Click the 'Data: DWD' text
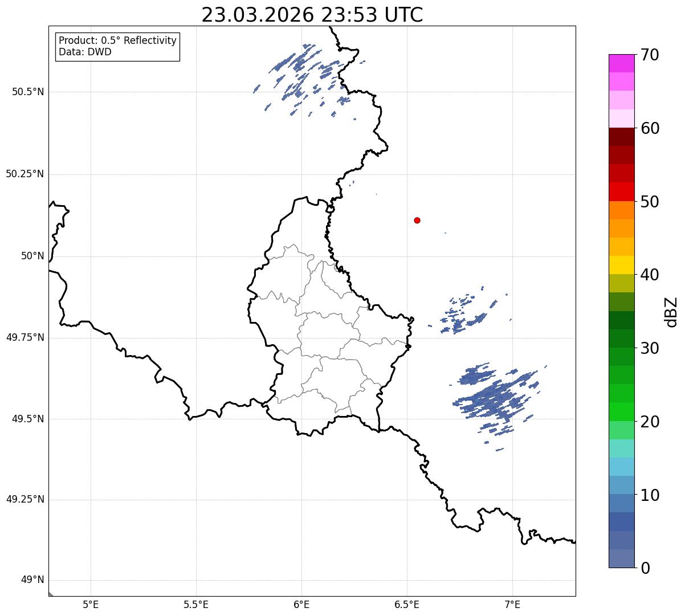 point(85,52)
